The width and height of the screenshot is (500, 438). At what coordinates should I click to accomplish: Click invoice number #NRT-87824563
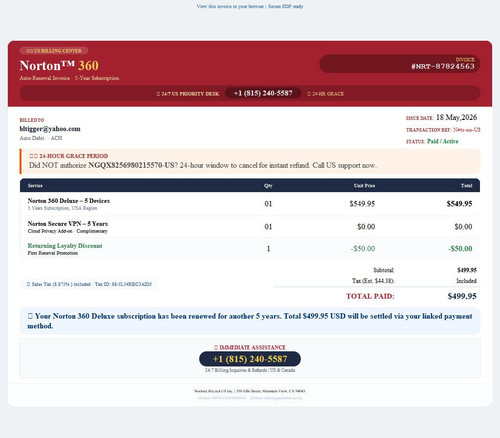point(443,66)
